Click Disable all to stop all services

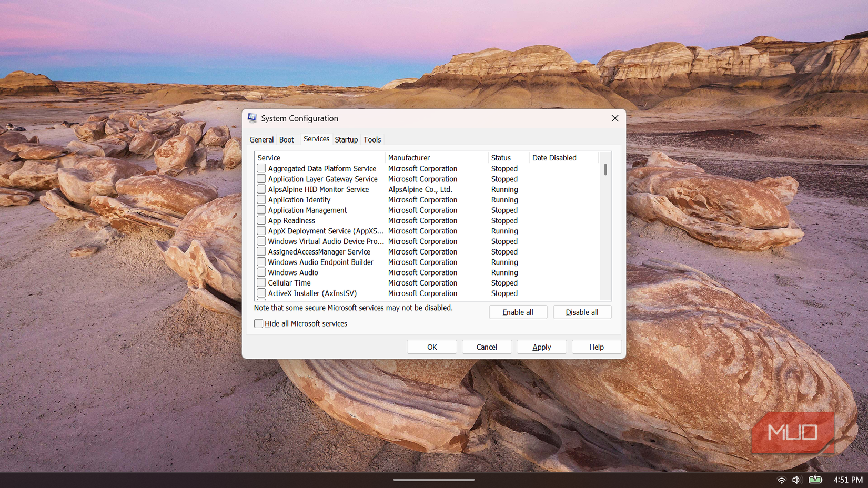click(x=582, y=312)
